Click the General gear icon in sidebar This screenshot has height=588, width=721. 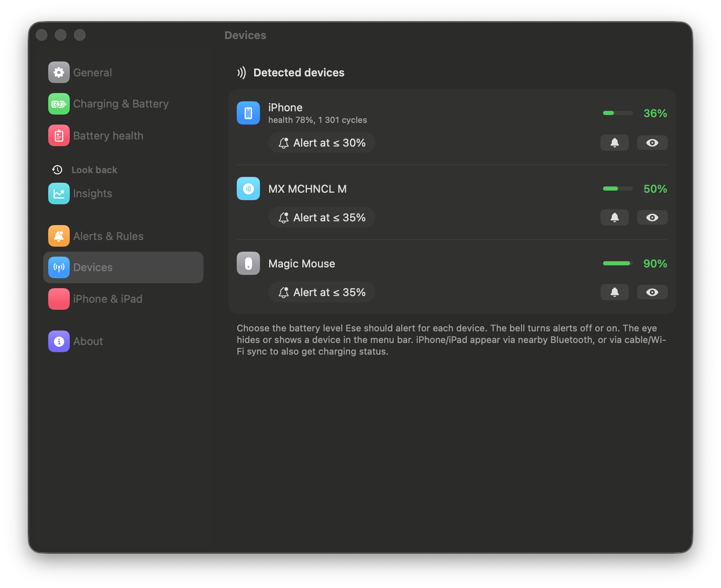pos(59,72)
